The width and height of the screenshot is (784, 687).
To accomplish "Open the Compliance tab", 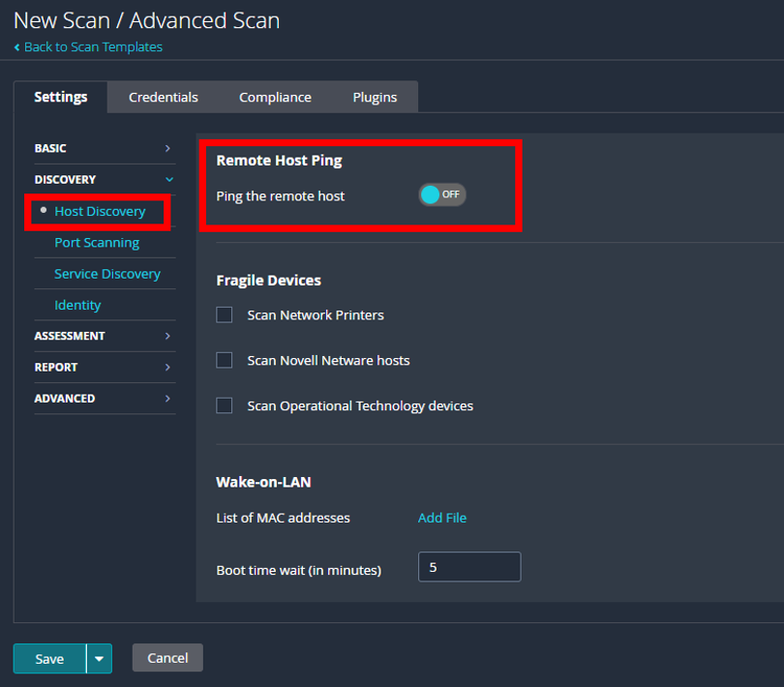I will point(275,97).
